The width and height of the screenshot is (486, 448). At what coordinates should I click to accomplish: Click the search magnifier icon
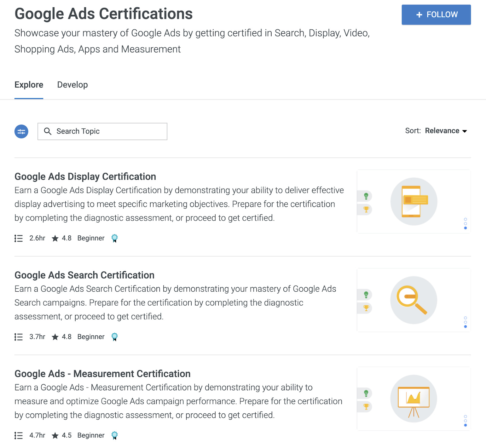coord(48,131)
